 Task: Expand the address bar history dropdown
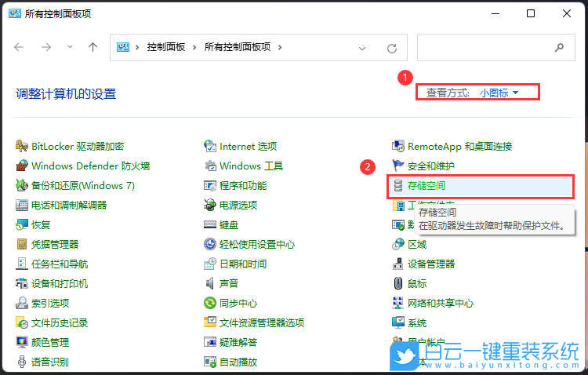pos(362,48)
